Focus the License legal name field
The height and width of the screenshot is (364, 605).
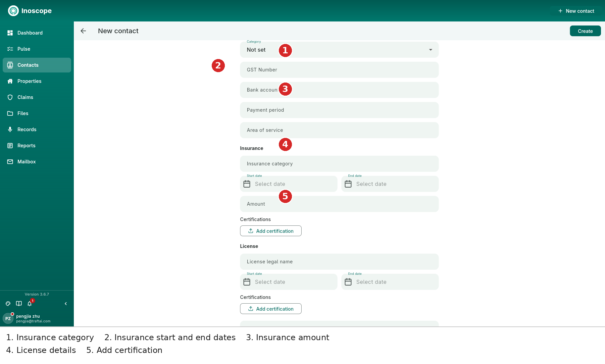(339, 262)
